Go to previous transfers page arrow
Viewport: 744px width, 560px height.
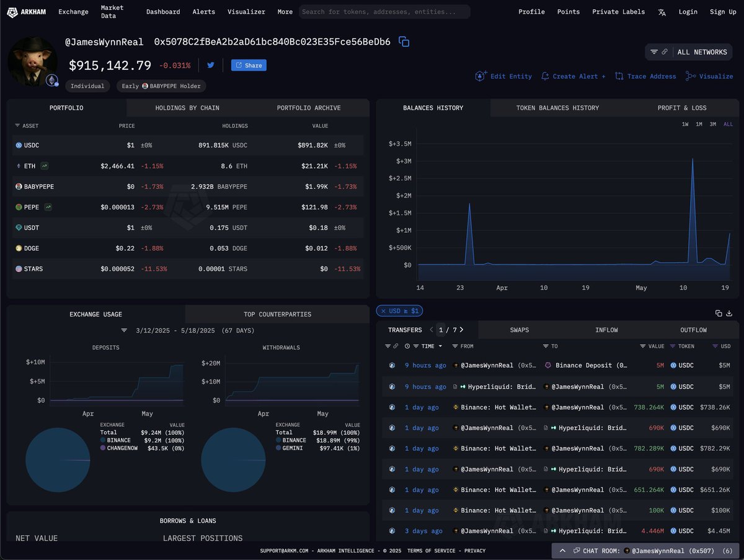(x=432, y=330)
